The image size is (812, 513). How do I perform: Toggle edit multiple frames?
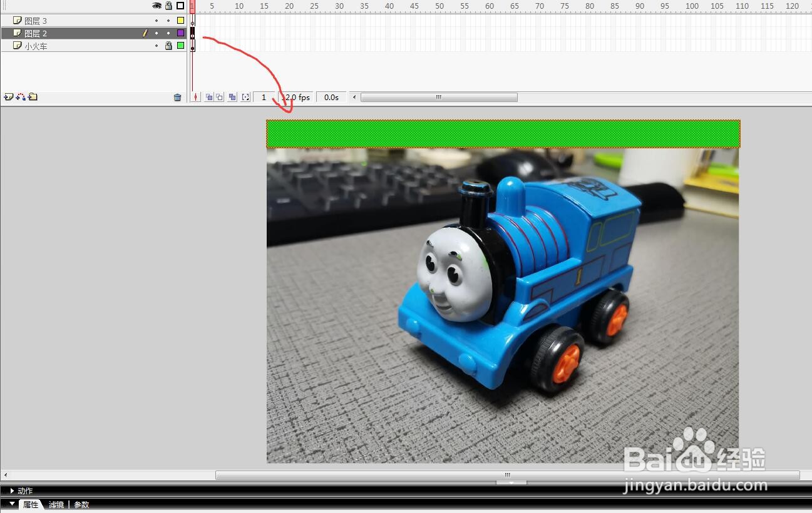(x=232, y=97)
